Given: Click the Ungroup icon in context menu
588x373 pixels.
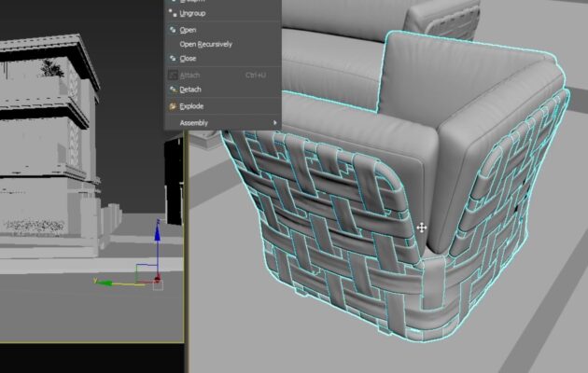Looking at the screenshot, I should (172, 15).
